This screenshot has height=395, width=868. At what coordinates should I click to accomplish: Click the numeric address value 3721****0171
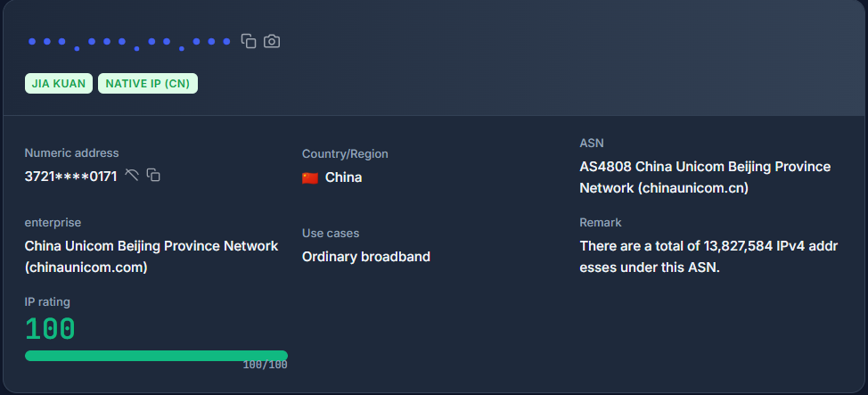70,177
